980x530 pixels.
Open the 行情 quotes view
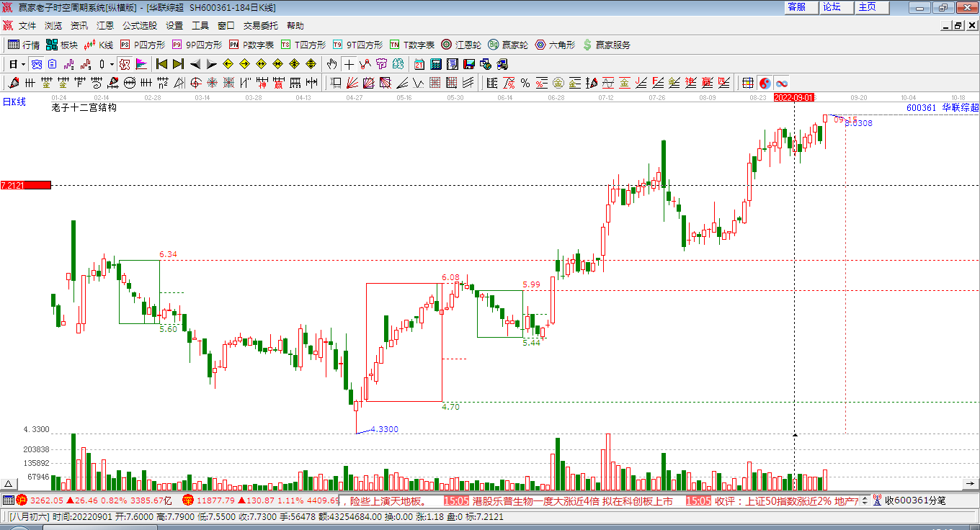point(24,45)
